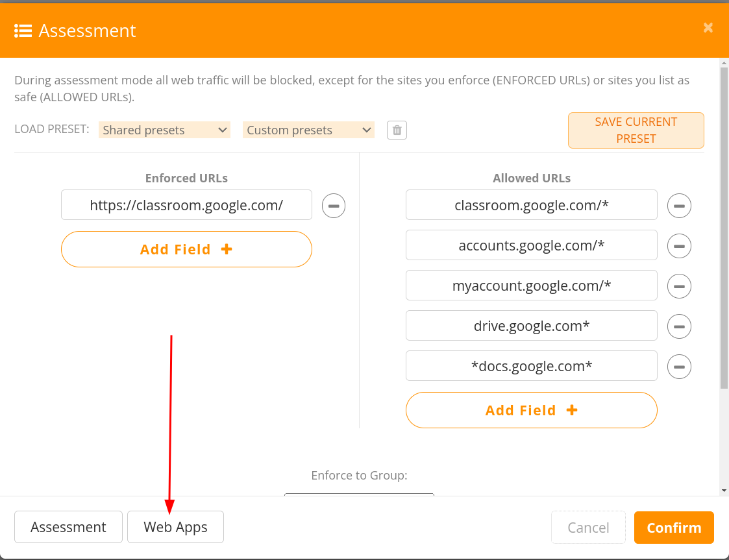Remove the drive.google.com* allowed URL
729x560 pixels.
point(679,326)
